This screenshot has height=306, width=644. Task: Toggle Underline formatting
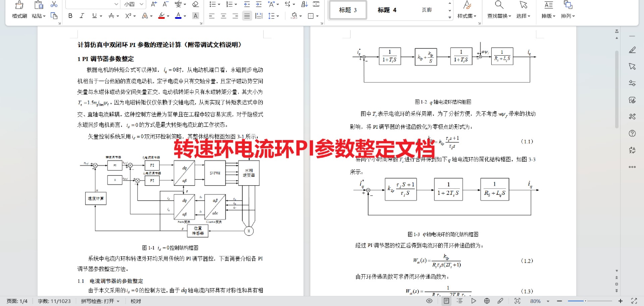coord(94,15)
